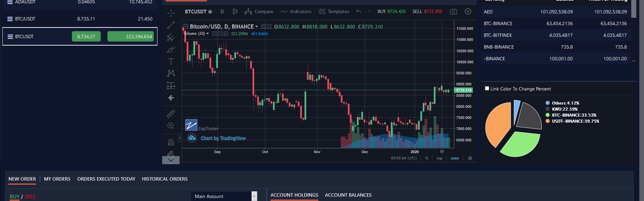The width and height of the screenshot is (644, 201).
Task: Change the D timeframe interval
Action: (x=222, y=11)
